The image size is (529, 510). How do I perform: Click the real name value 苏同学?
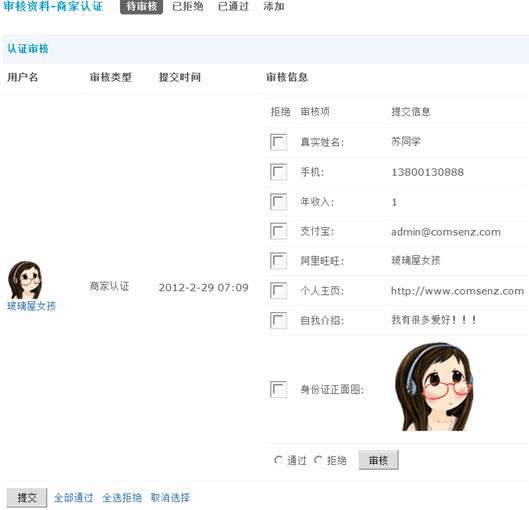(406, 141)
